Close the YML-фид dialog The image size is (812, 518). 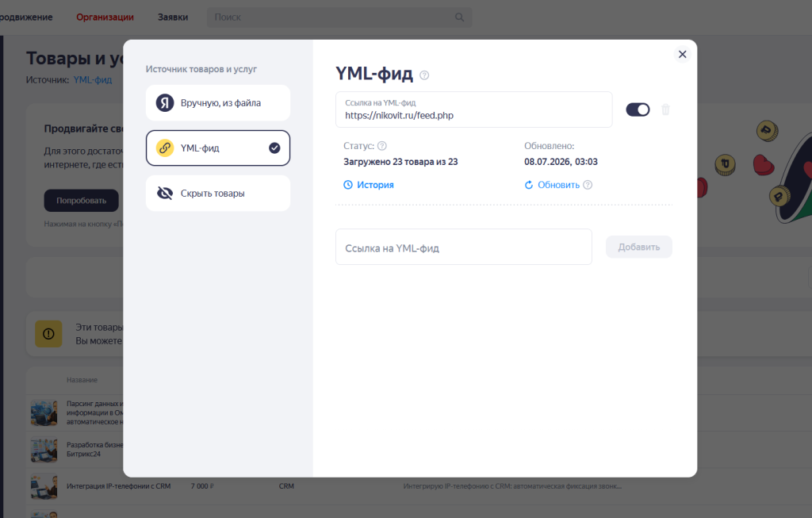pyautogui.click(x=683, y=55)
